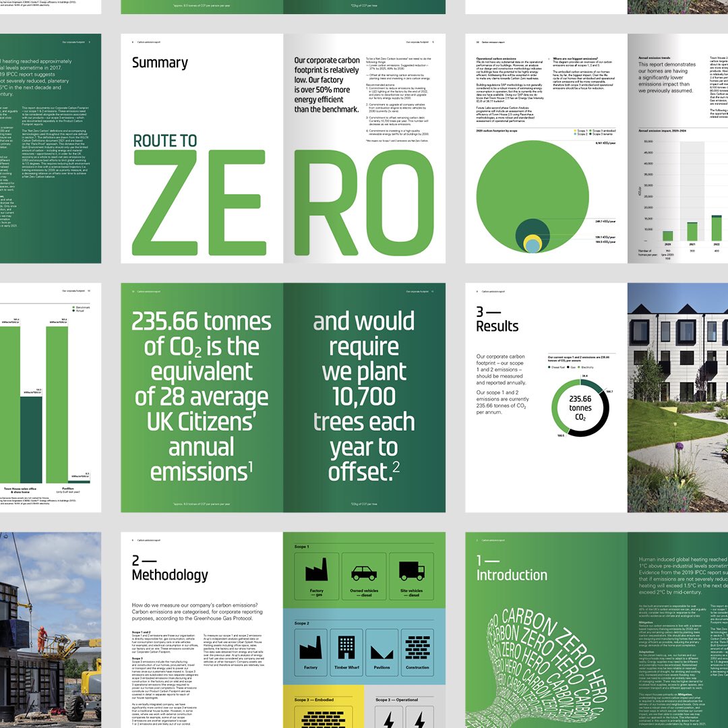Click the 'This report demonstrates our homes' pull quote
The width and height of the screenshot is (728, 728).
pos(667,78)
